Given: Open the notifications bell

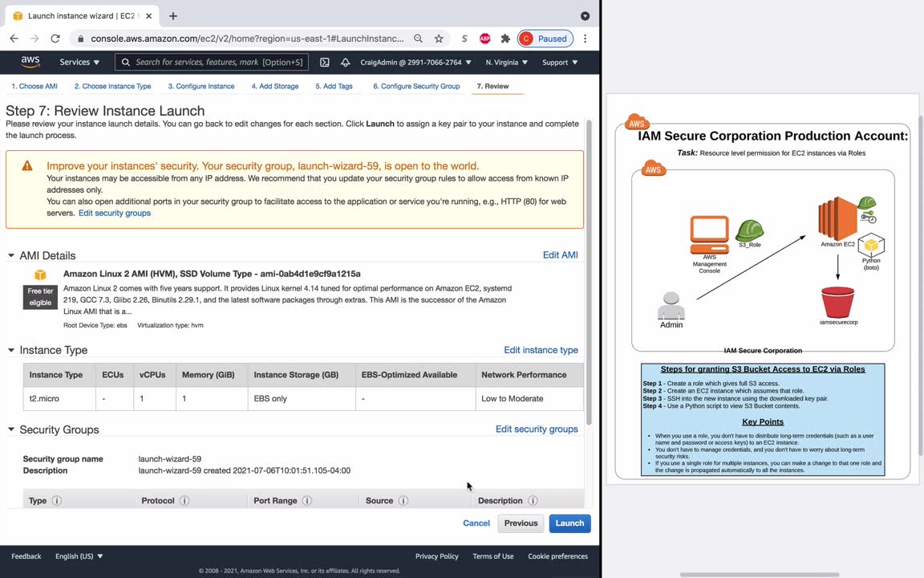Looking at the screenshot, I should point(346,62).
